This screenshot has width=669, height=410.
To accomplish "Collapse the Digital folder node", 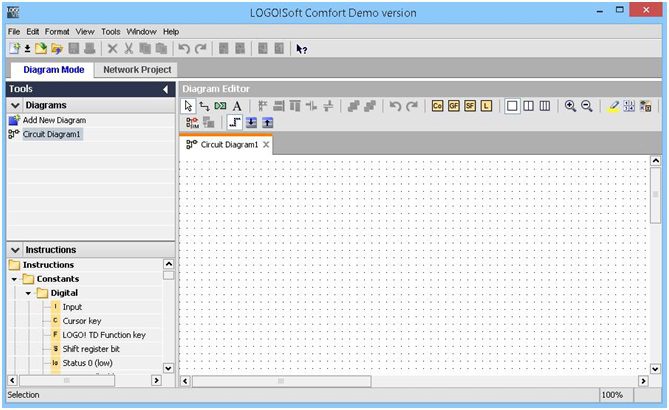I will pyautogui.click(x=28, y=293).
